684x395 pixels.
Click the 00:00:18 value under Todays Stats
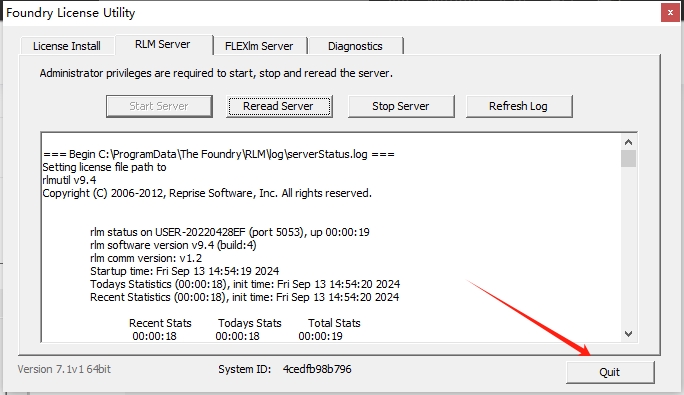pyautogui.click(x=237, y=337)
